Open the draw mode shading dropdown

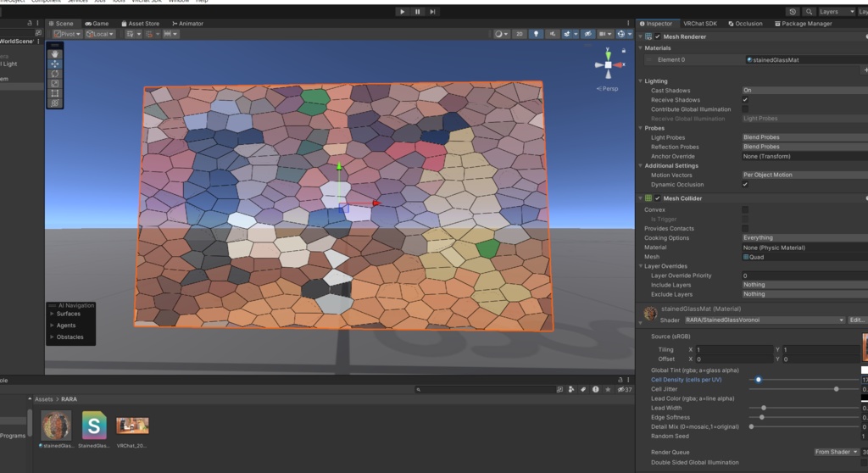[x=501, y=34]
